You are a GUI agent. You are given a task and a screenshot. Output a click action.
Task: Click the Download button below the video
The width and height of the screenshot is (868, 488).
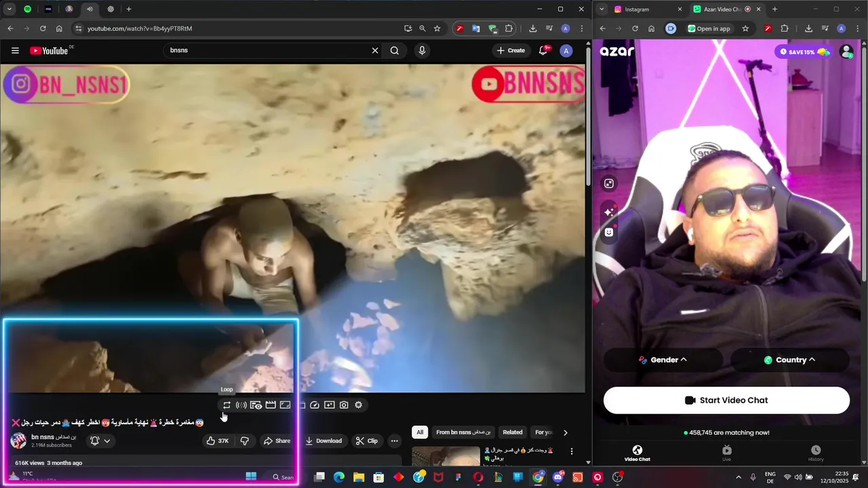(x=323, y=441)
